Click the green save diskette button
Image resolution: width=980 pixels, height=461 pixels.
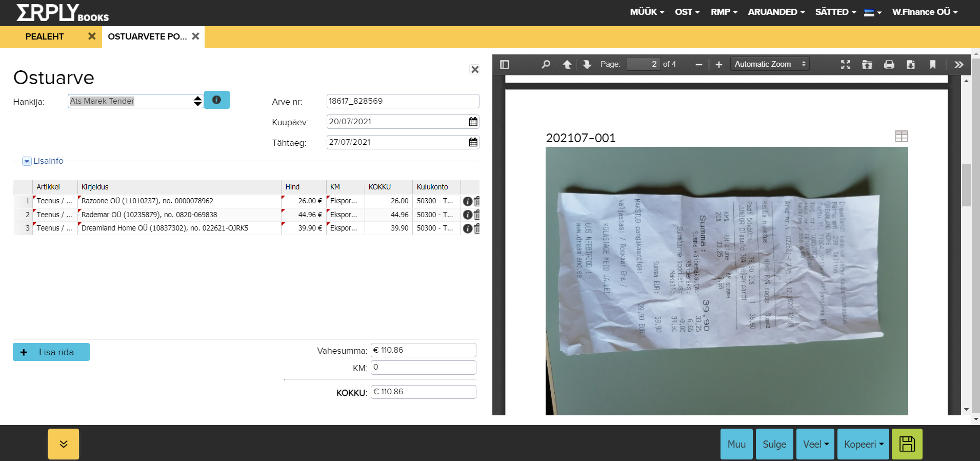tap(907, 444)
